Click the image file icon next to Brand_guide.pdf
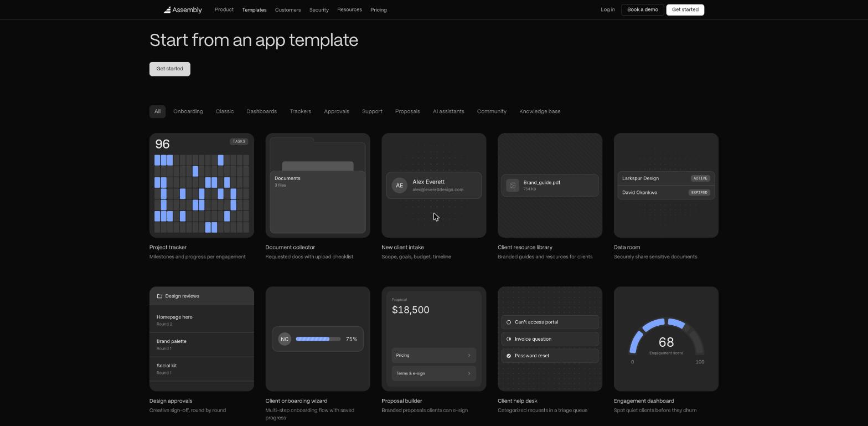 click(513, 186)
